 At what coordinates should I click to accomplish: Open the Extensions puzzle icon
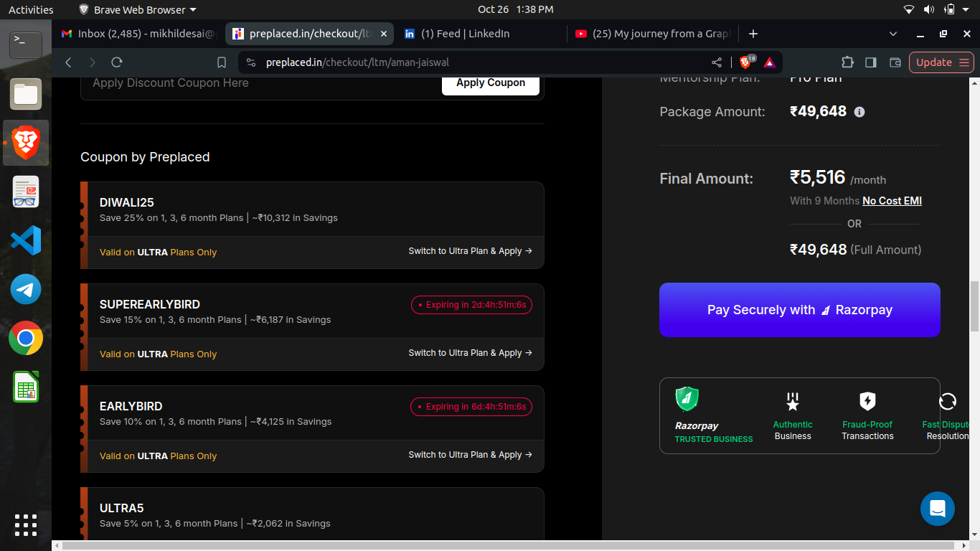point(847,62)
